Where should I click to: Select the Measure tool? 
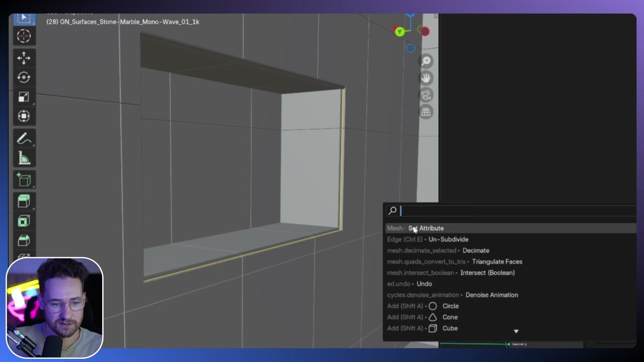point(24,158)
